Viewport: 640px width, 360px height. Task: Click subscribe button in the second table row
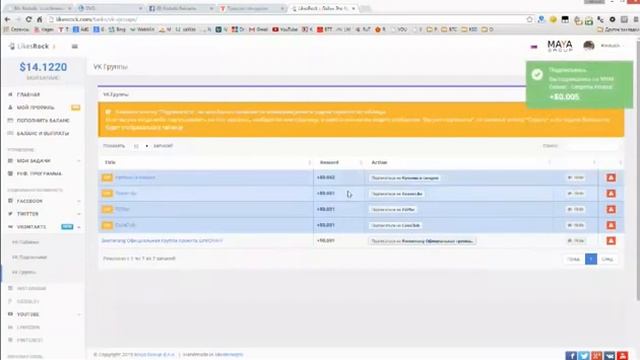coord(397,194)
